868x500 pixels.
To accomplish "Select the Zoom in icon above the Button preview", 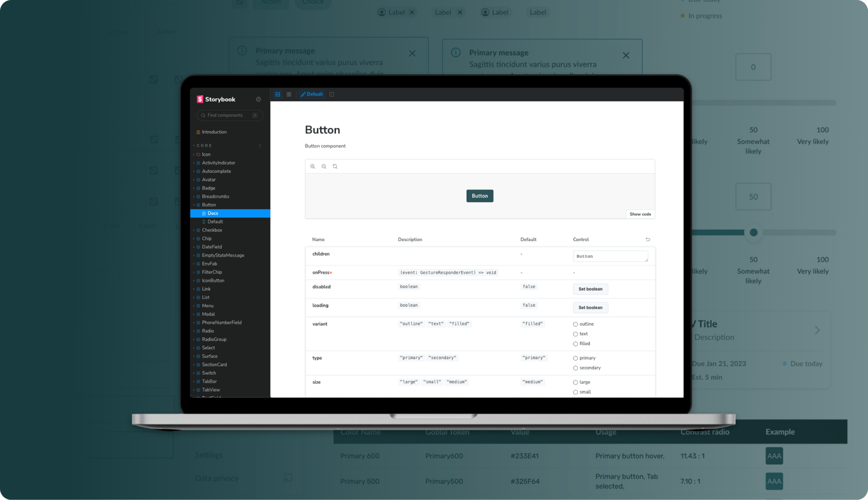I will [x=313, y=166].
